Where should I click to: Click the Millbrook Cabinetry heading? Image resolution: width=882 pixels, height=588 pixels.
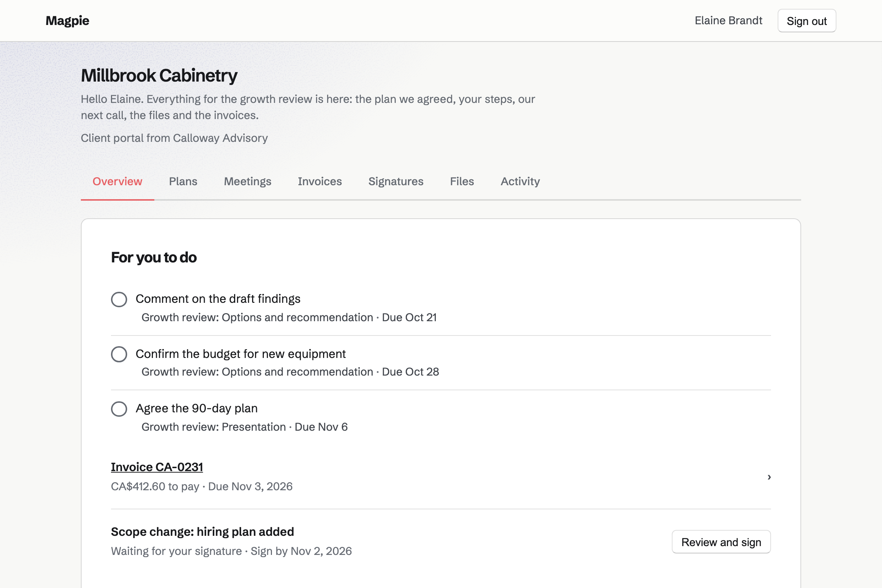(x=159, y=75)
